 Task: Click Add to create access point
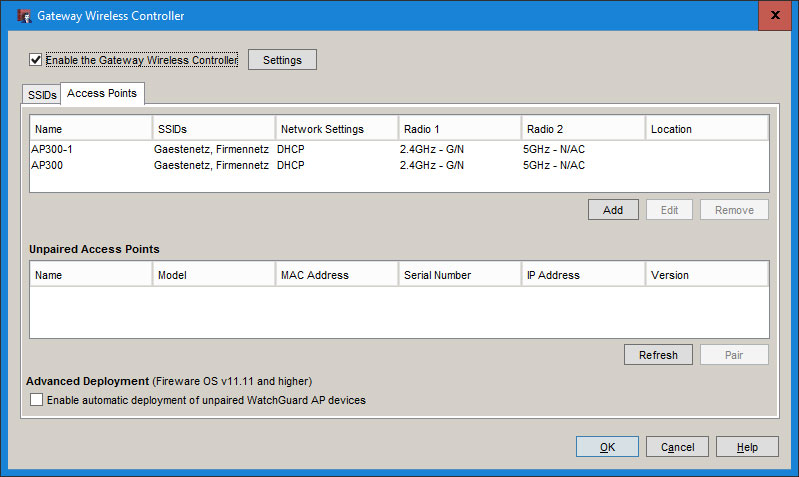[613, 210]
